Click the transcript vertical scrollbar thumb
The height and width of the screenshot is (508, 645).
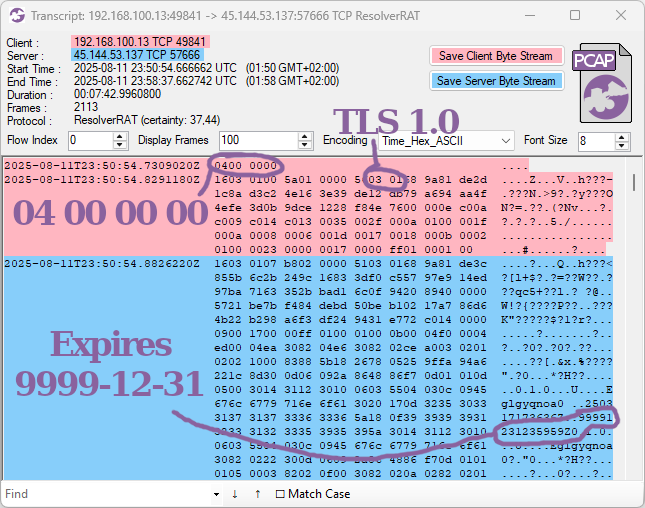[634, 182]
